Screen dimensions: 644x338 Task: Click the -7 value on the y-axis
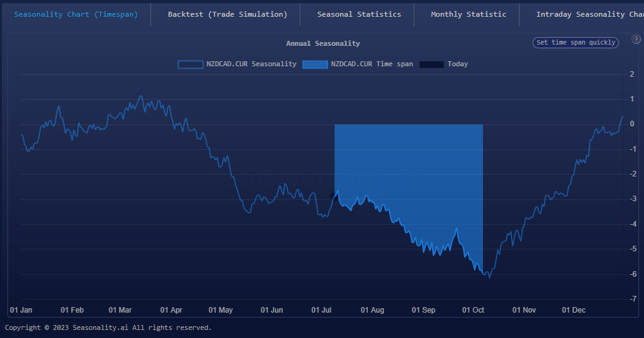click(x=632, y=299)
